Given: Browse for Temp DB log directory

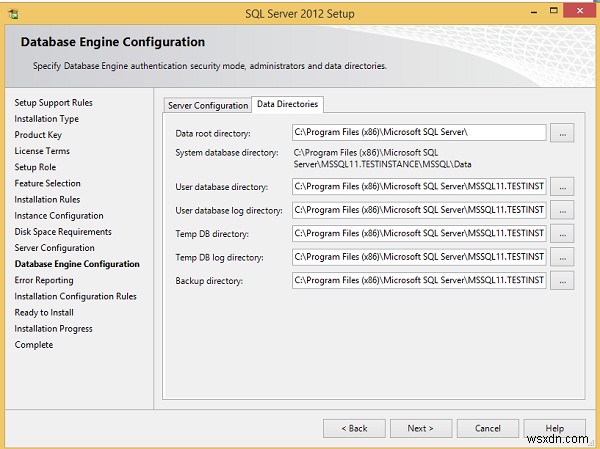Looking at the screenshot, I should (x=562, y=257).
